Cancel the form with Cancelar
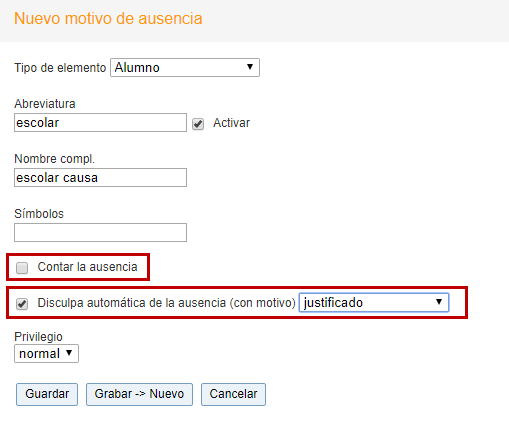Viewport: 509px width, 423px height. (233, 394)
